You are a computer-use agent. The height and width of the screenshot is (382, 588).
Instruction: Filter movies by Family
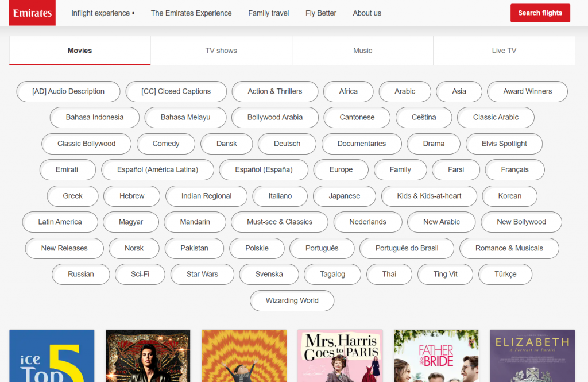(x=400, y=169)
